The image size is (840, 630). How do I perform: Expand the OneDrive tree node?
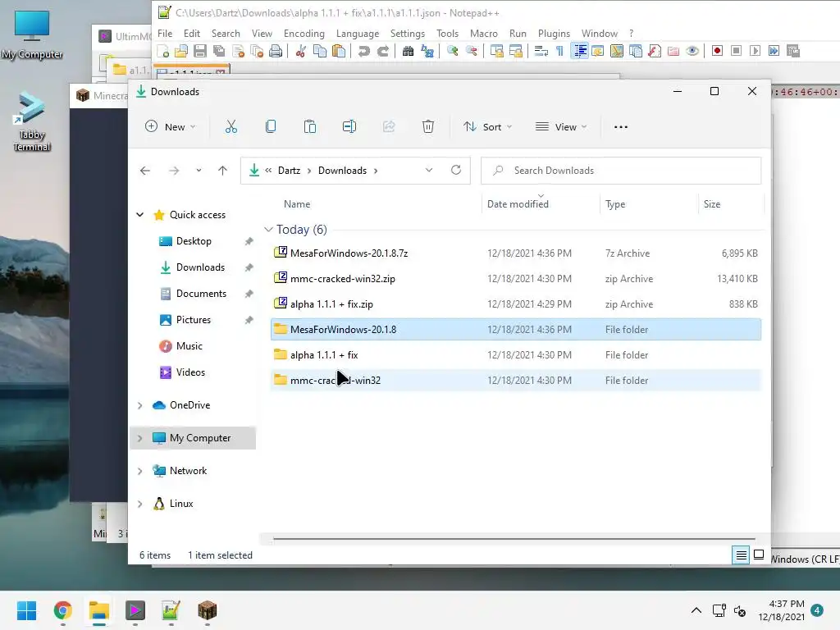click(x=139, y=405)
